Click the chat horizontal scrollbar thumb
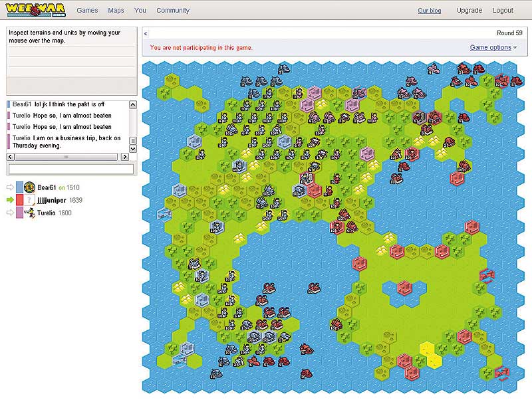Viewport: 532px width, 402px height. 66,157
